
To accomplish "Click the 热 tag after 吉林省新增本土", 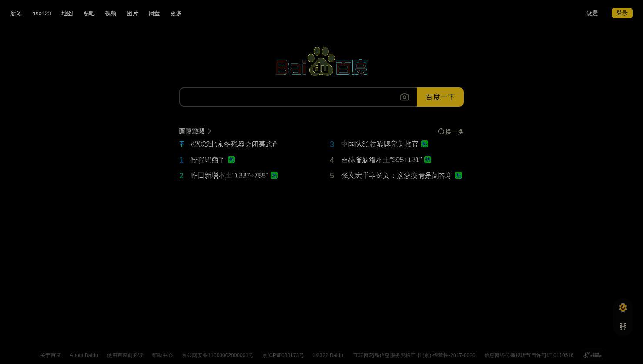I will (x=428, y=160).
